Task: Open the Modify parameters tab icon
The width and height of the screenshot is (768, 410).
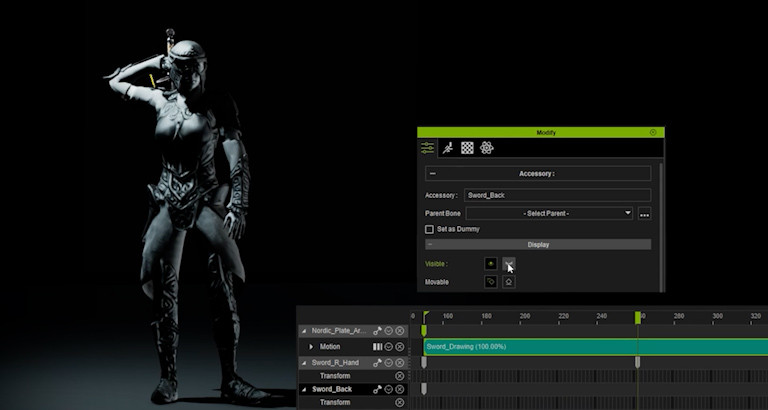Action: [x=428, y=148]
